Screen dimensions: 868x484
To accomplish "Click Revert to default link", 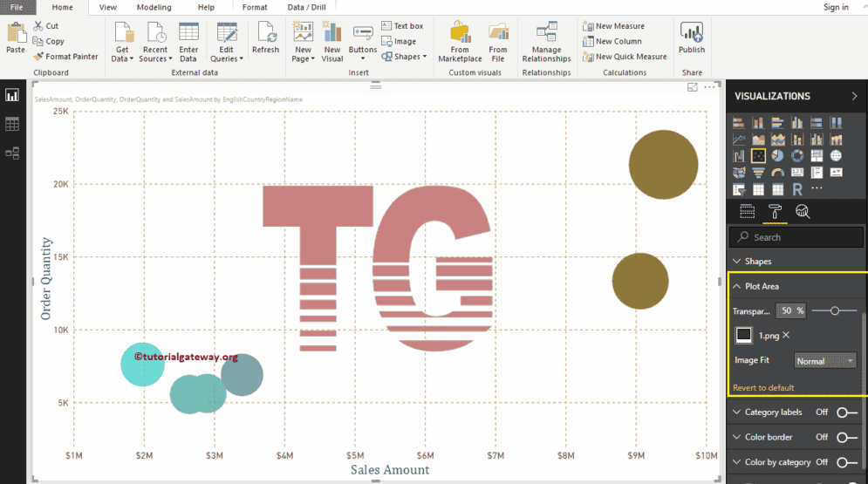I will tap(763, 388).
